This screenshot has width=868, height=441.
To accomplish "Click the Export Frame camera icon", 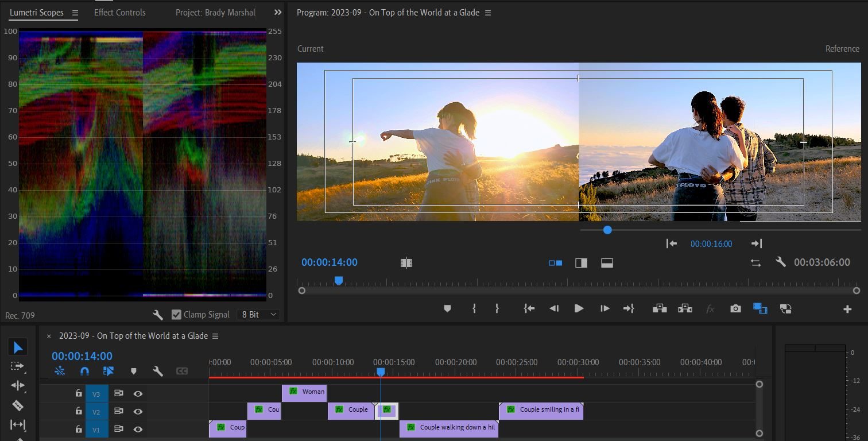I will click(x=735, y=309).
